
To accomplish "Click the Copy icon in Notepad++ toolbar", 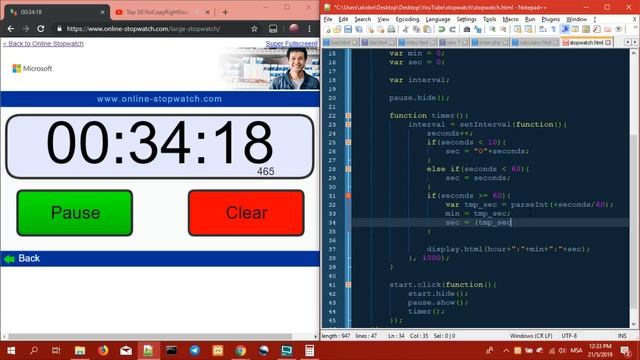I will tap(416, 29).
